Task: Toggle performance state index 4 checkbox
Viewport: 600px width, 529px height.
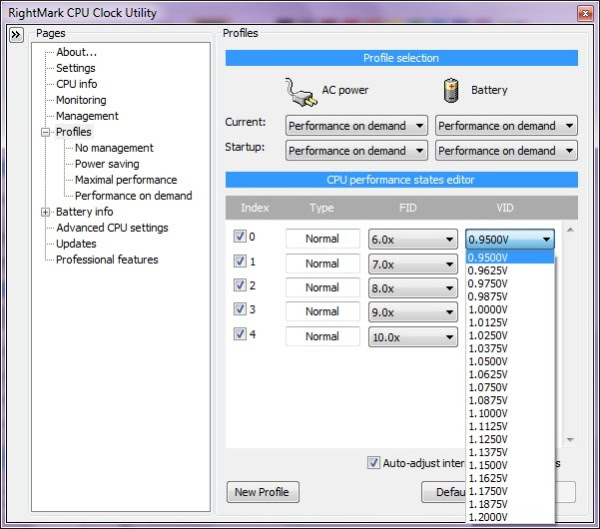Action: pos(240,333)
